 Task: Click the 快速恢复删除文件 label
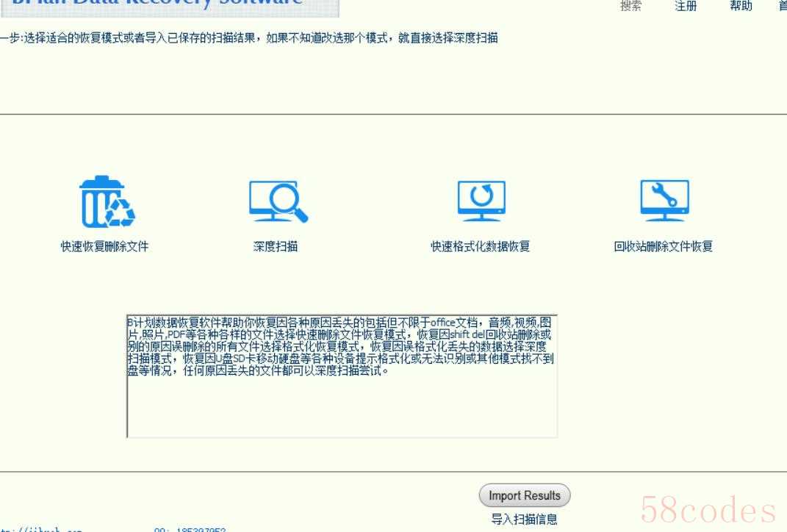(x=104, y=247)
